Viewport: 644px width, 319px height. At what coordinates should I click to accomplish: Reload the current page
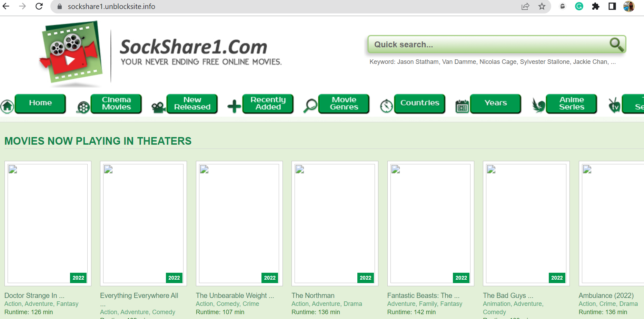[39, 6]
